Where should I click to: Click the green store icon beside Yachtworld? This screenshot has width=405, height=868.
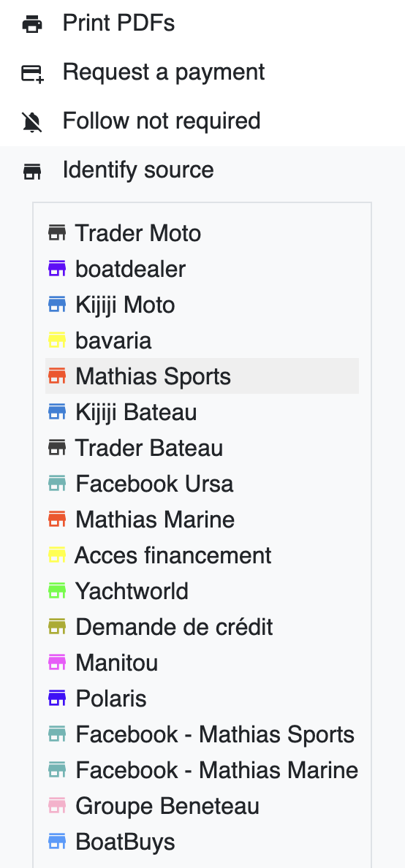click(57, 591)
